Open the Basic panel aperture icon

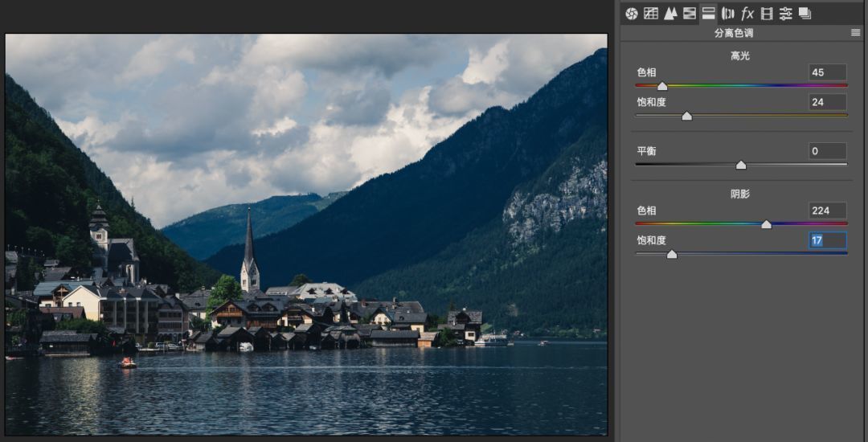tap(632, 14)
